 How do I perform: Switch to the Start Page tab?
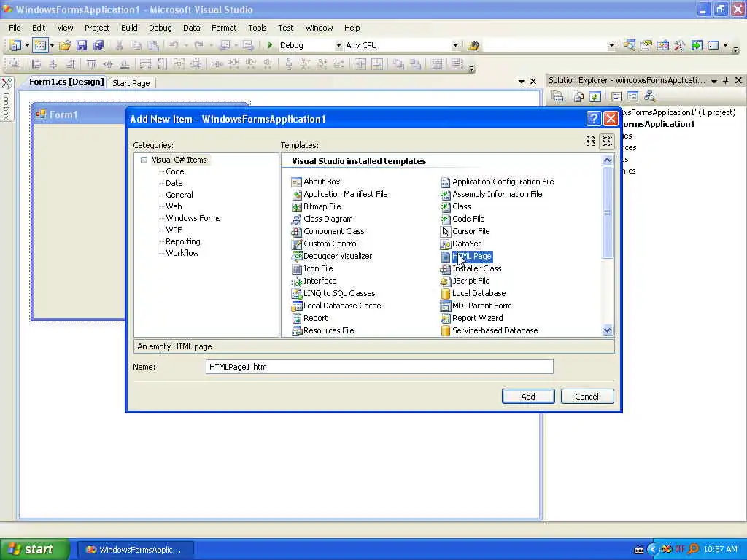tap(131, 83)
